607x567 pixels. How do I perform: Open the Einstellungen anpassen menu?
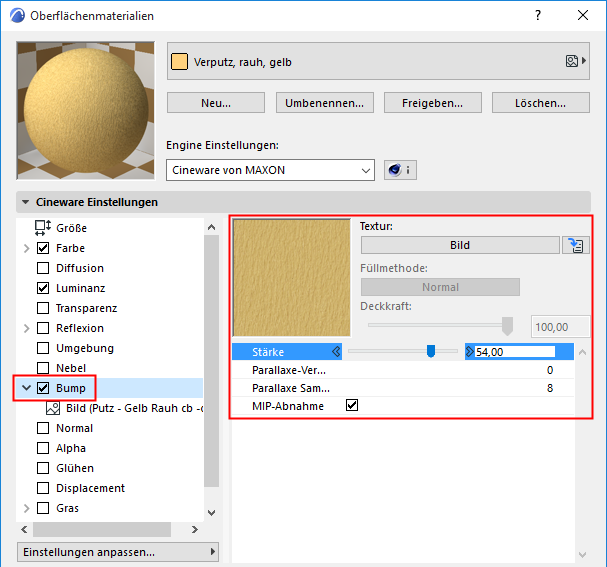click(x=118, y=552)
